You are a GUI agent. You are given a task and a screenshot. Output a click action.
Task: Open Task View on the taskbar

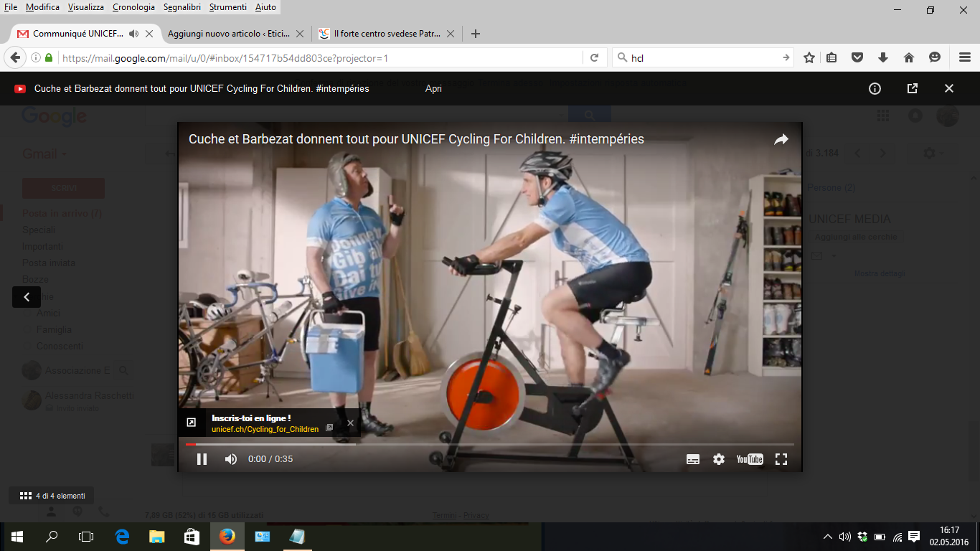click(86, 537)
